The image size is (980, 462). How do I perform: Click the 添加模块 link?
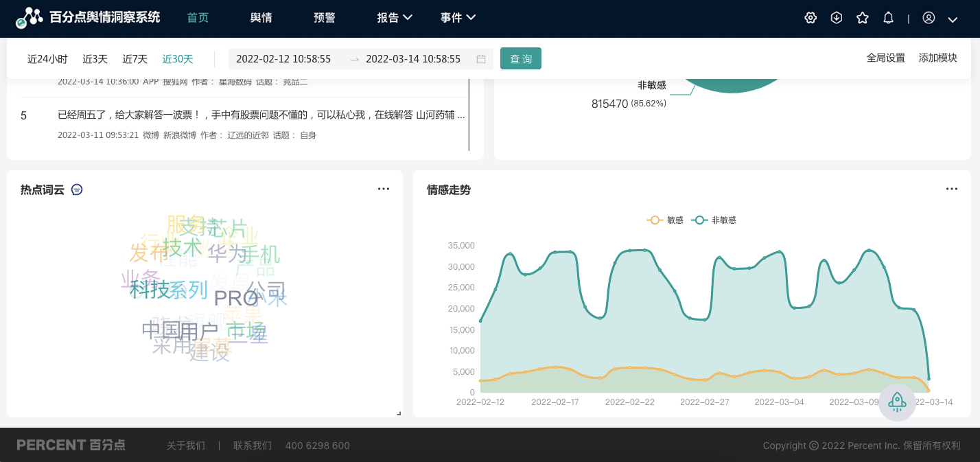point(937,58)
